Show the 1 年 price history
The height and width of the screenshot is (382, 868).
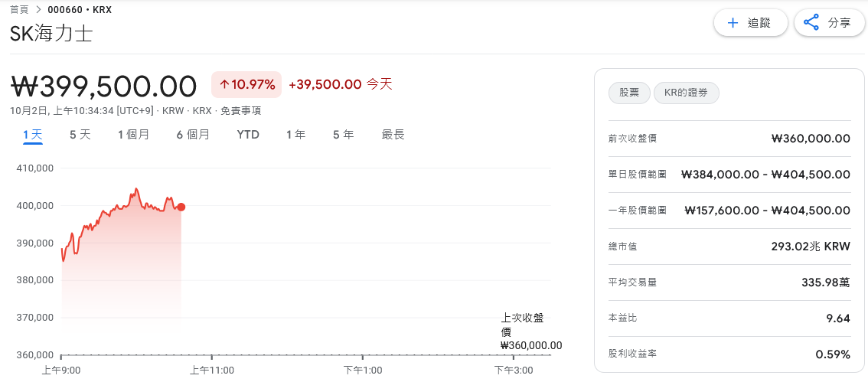[295, 135]
